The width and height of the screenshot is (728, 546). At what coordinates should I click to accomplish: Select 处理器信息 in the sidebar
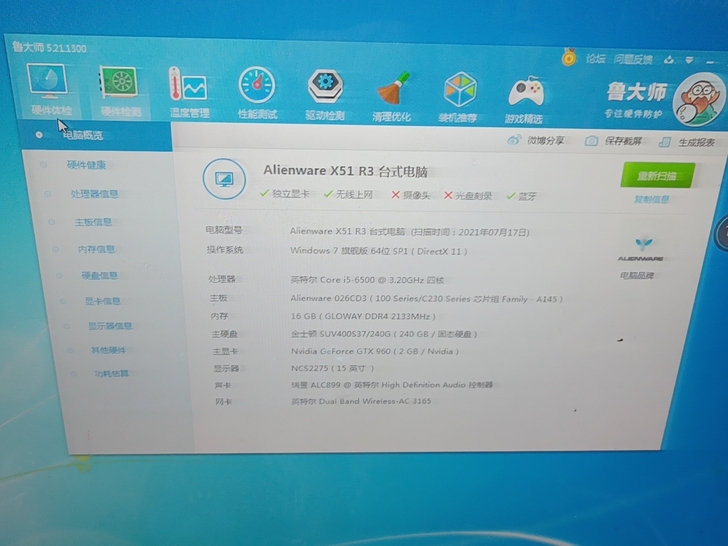(94, 194)
